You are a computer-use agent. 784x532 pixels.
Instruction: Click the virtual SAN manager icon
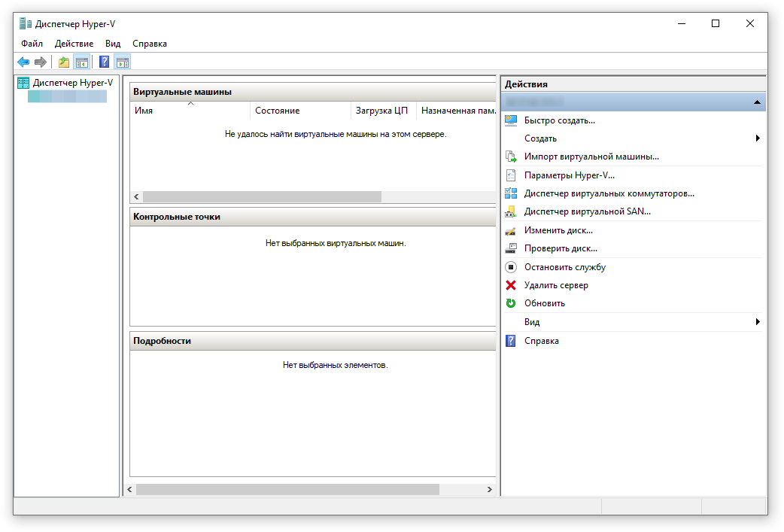[510, 211]
